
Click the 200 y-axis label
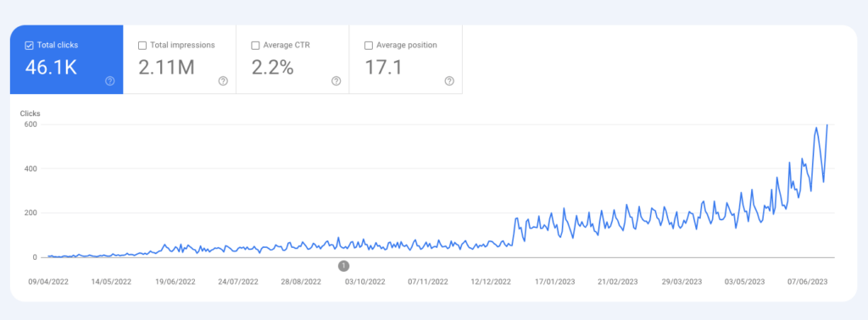click(30, 212)
